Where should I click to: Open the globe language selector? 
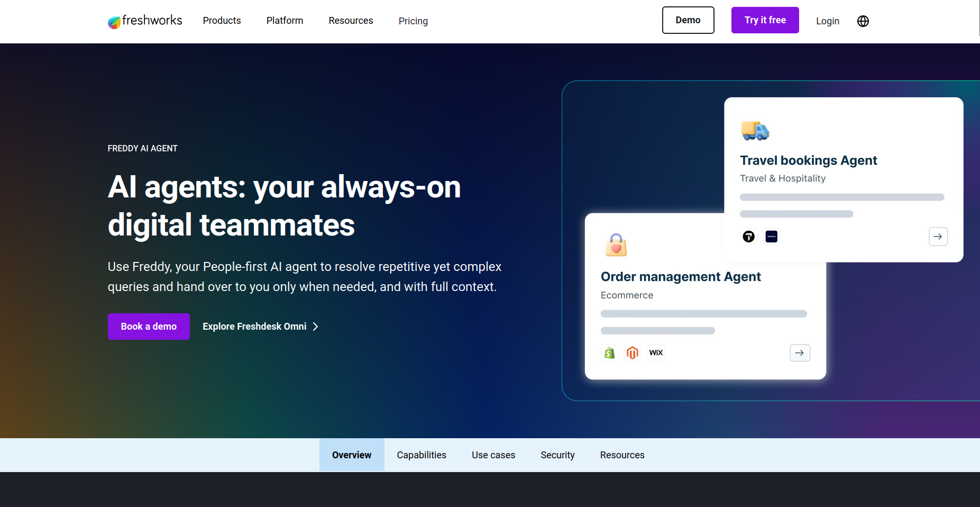tap(863, 21)
